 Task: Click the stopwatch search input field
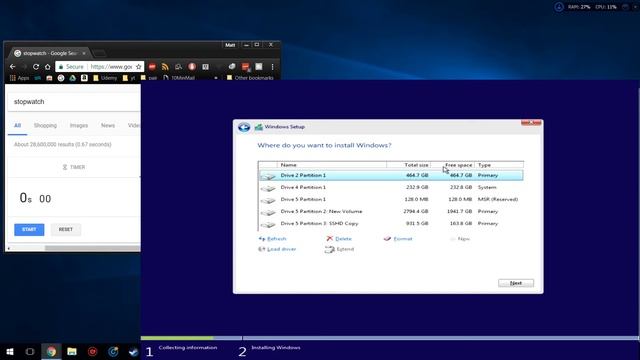pos(74,102)
